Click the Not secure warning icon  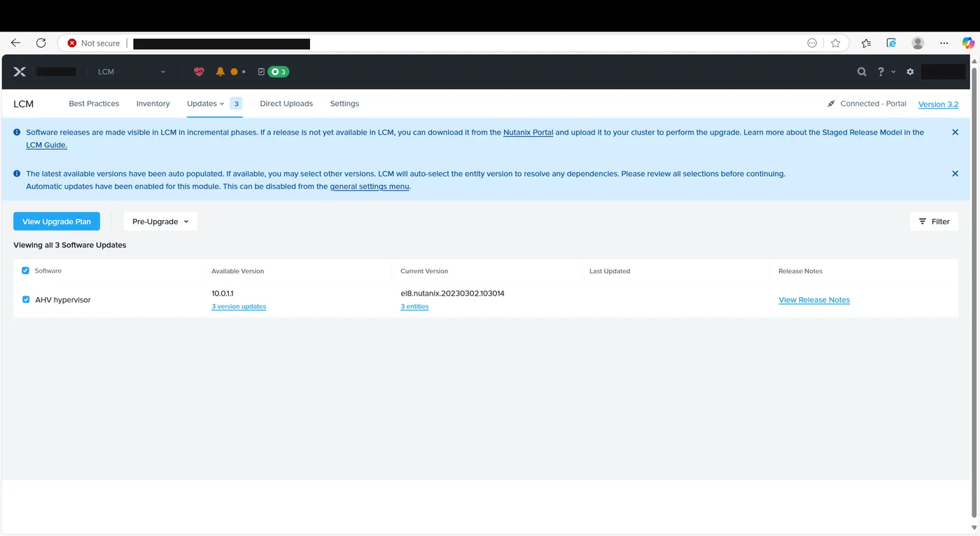click(x=72, y=43)
